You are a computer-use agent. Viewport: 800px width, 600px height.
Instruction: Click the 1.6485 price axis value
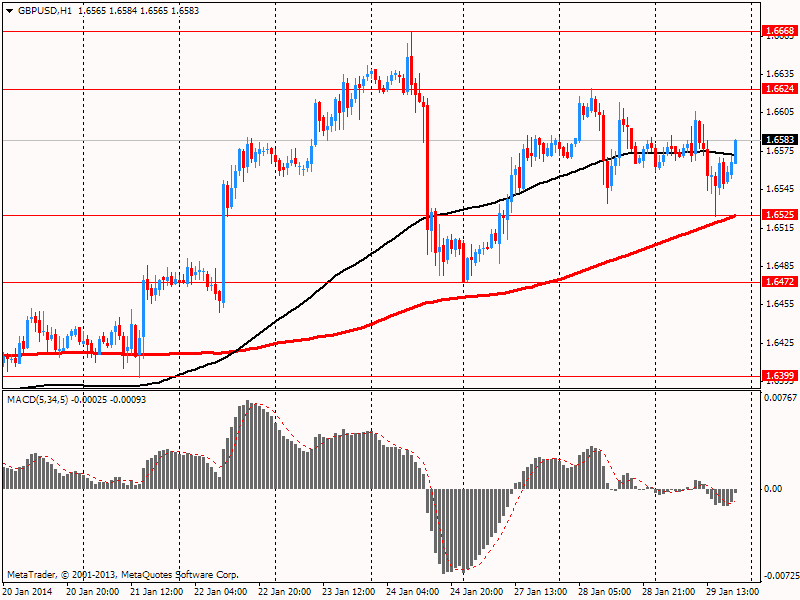780,266
